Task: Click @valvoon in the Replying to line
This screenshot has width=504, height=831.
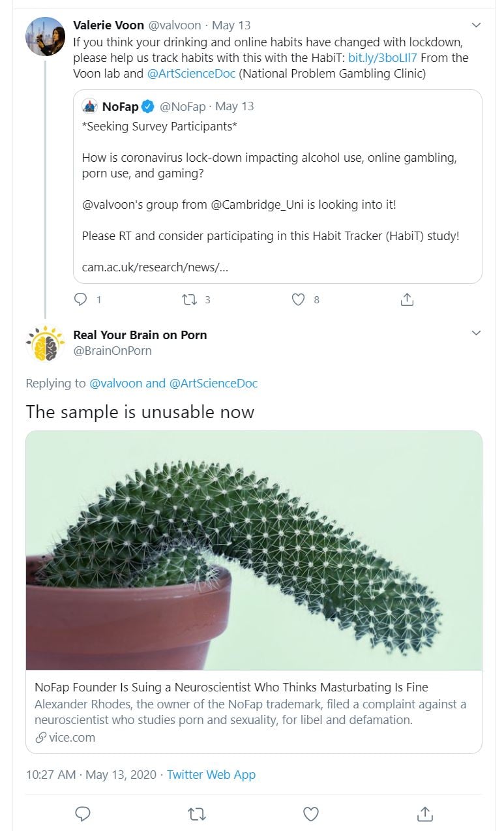Action: pos(115,383)
